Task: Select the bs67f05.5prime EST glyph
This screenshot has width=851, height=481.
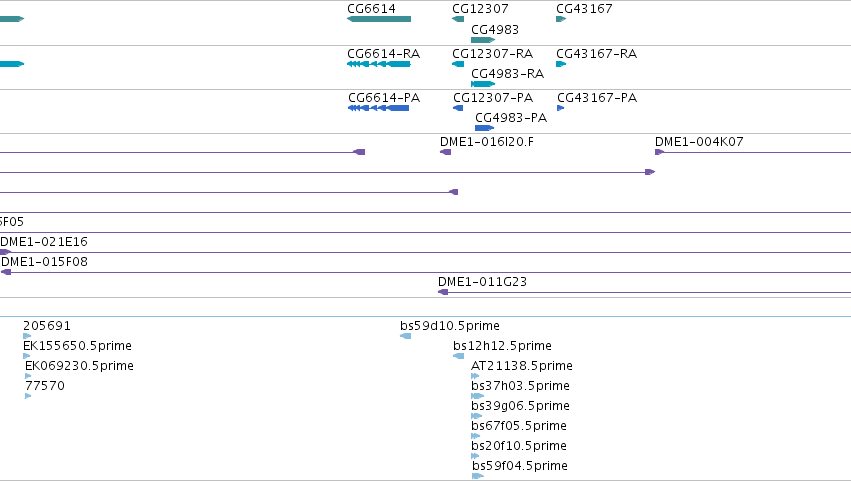Action: (475, 436)
